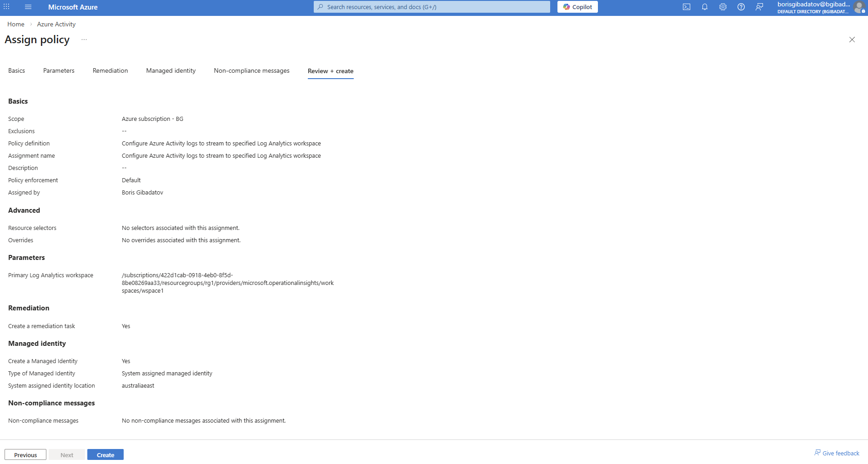Image resolution: width=868 pixels, height=464 pixels.
Task: Click the Previous button
Action: tap(25, 454)
